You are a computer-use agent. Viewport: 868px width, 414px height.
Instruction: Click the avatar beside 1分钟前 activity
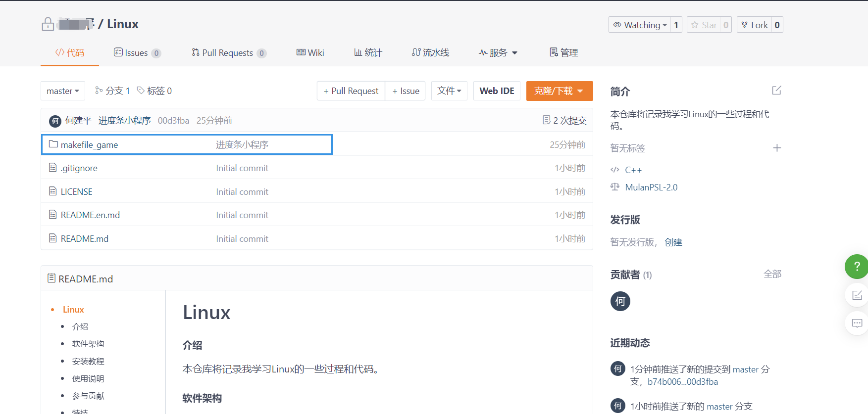tap(617, 368)
